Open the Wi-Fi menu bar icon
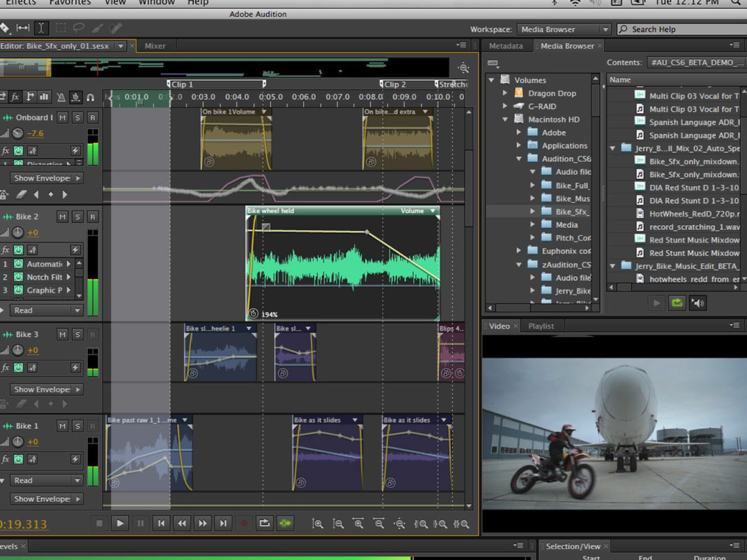Viewport: 747px width, 560px height. tap(575, 3)
